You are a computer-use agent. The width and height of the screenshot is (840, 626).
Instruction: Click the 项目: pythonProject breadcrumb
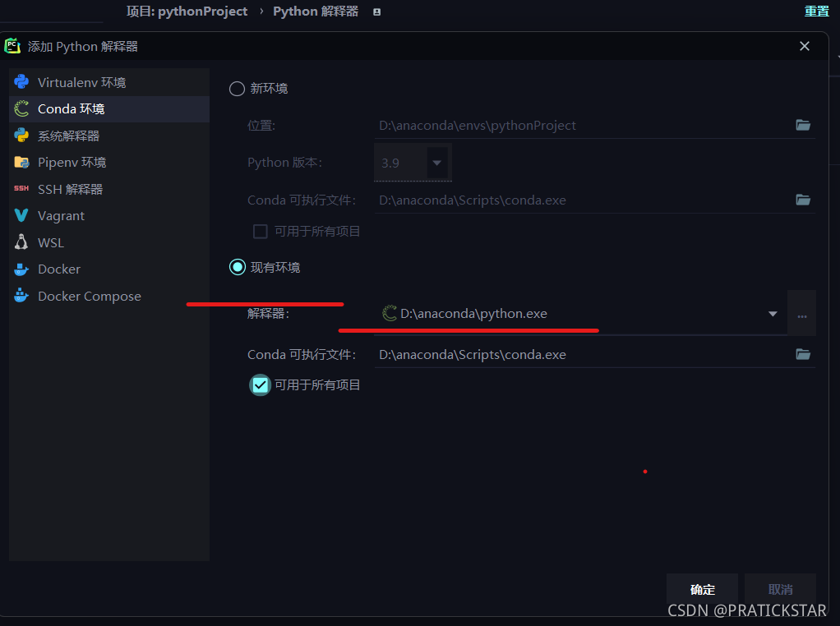coord(187,12)
